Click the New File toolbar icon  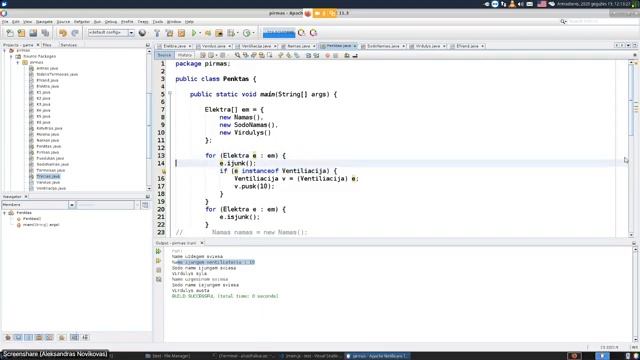10,33
